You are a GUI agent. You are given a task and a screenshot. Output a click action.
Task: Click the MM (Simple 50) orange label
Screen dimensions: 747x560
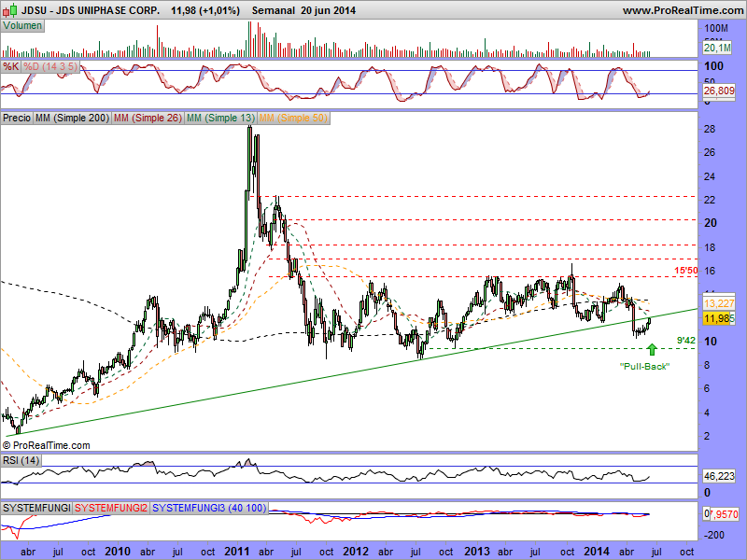[293, 118]
